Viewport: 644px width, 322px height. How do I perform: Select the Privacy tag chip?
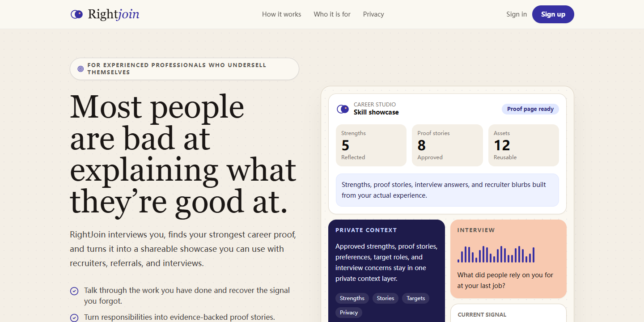pyautogui.click(x=349, y=313)
